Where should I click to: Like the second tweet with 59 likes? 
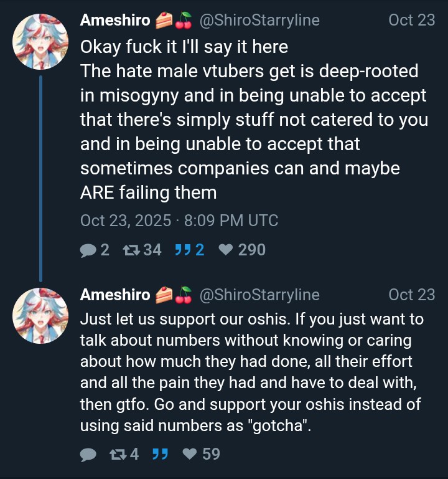[190, 454]
